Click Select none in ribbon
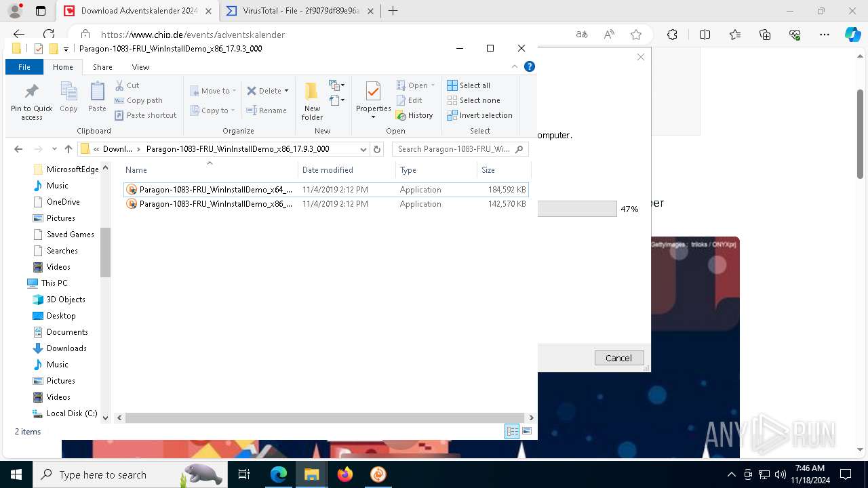The image size is (868, 488). point(473,100)
